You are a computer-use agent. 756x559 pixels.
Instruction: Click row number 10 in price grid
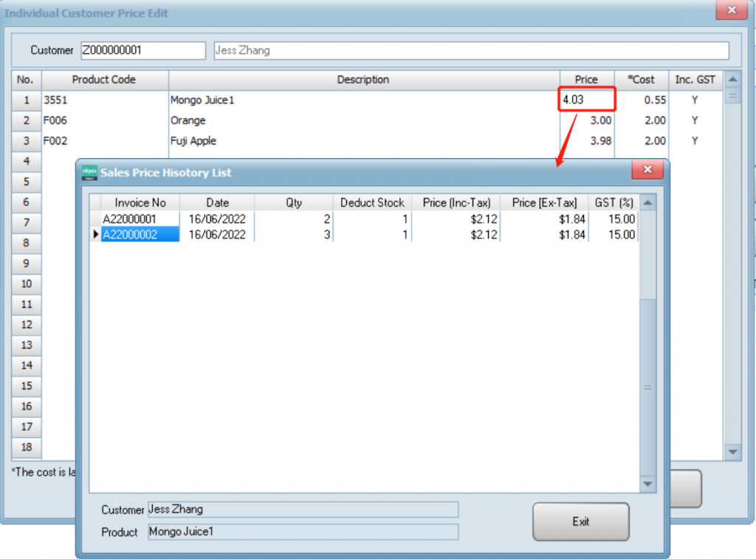point(26,284)
